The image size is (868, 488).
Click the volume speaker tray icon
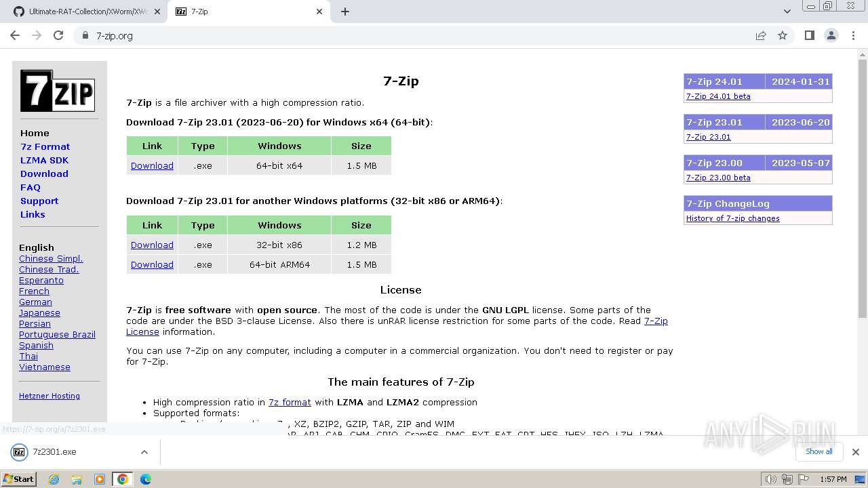[771, 479]
